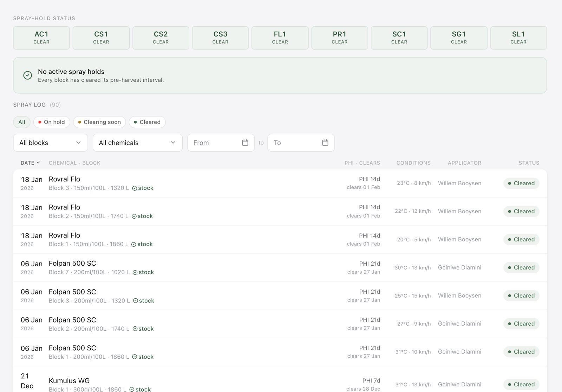Open the SG1 block status card
The height and width of the screenshot is (392, 562).
(x=459, y=38)
